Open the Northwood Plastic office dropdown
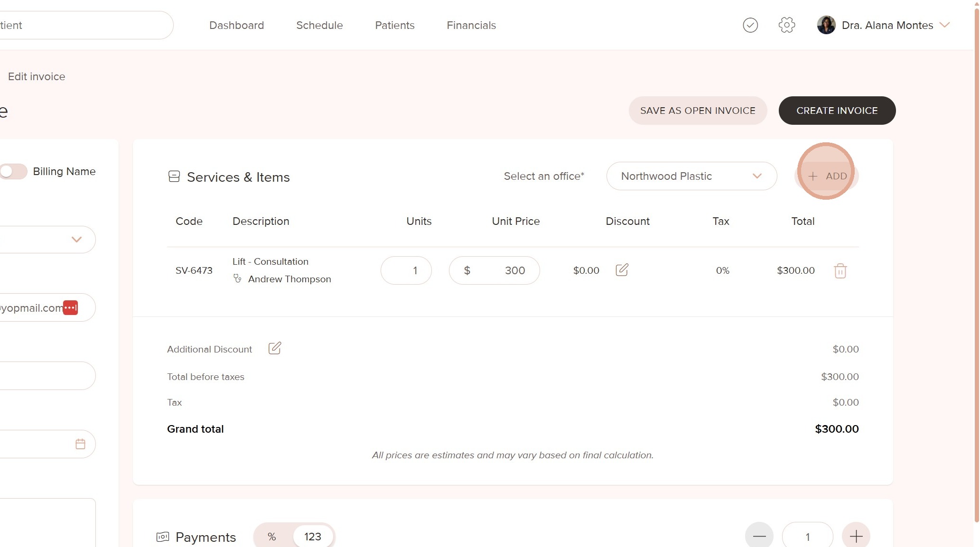The height and width of the screenshot is (547, 980). pyautogui.click(x=691, y=176)
